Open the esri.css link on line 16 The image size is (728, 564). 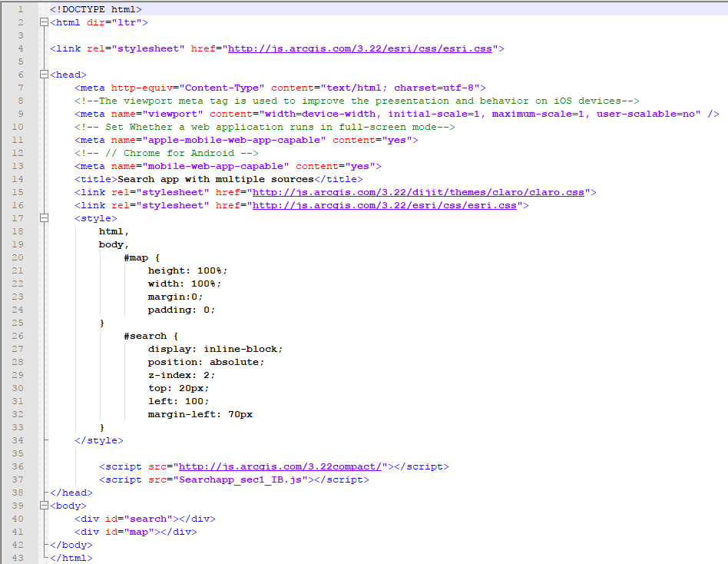(x=385, y=205)
